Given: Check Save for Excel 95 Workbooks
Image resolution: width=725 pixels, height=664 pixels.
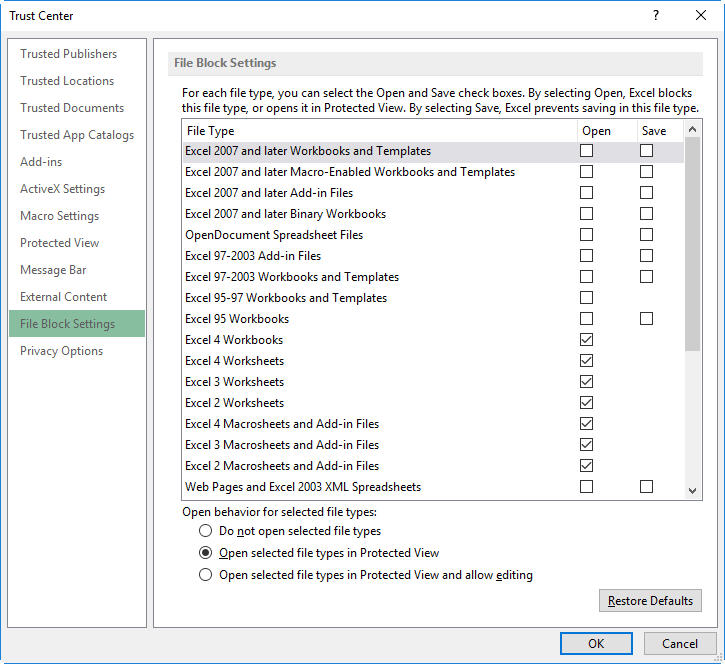Looking at the screenshot, I should [646, 319].
